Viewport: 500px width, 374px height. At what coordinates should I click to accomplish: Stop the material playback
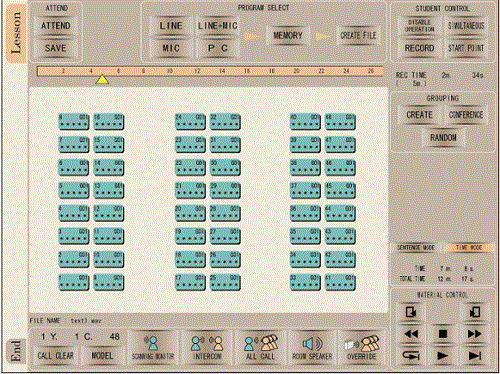[x=443, y=334]
